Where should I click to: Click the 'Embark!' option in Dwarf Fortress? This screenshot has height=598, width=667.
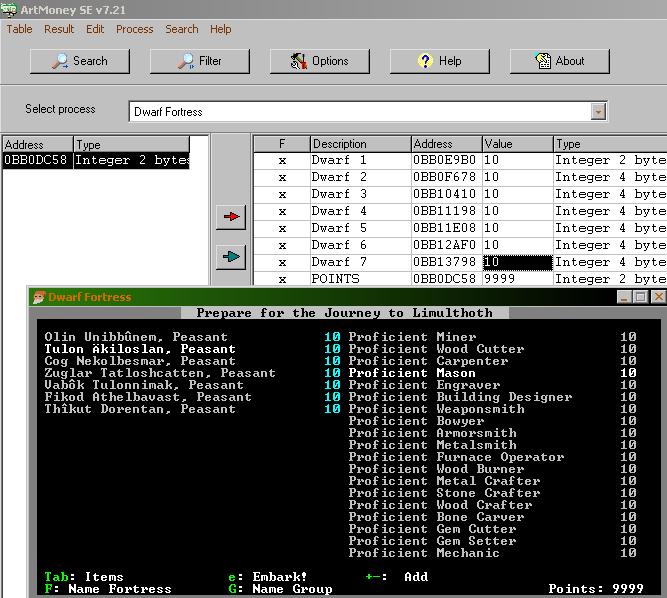[268, 577]
